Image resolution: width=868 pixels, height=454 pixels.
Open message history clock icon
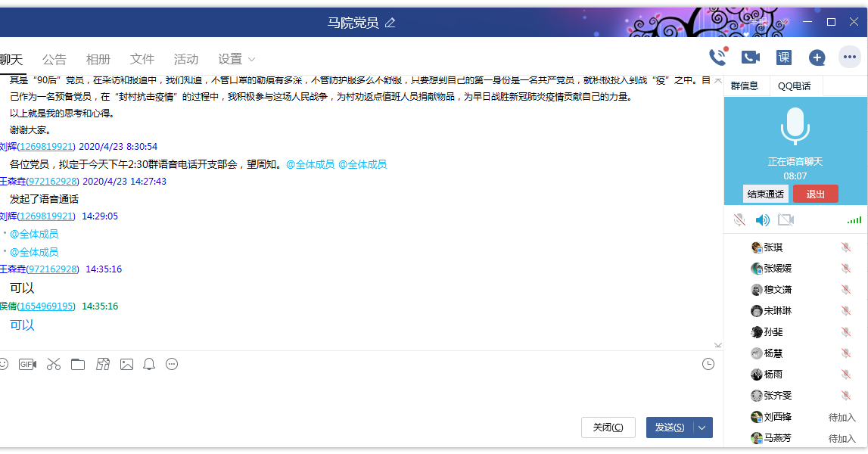click(708, 365)
